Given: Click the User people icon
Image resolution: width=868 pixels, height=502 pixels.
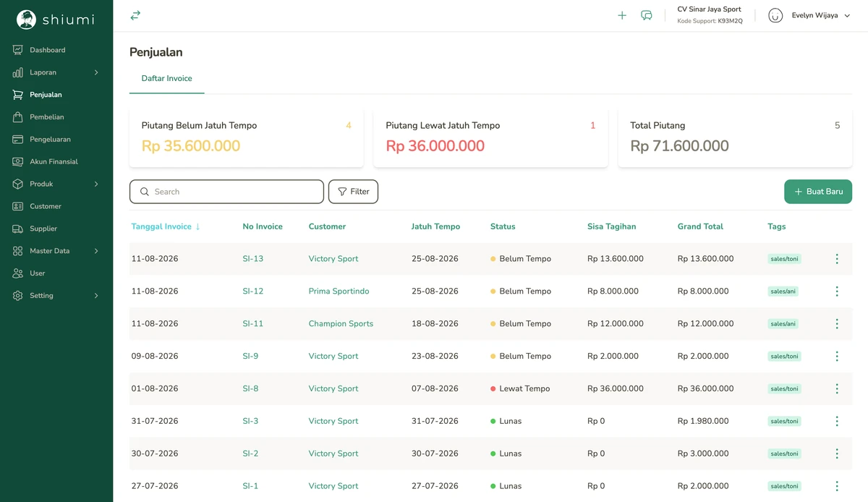Looking at the screenshot, I should [x=18, y=273].
